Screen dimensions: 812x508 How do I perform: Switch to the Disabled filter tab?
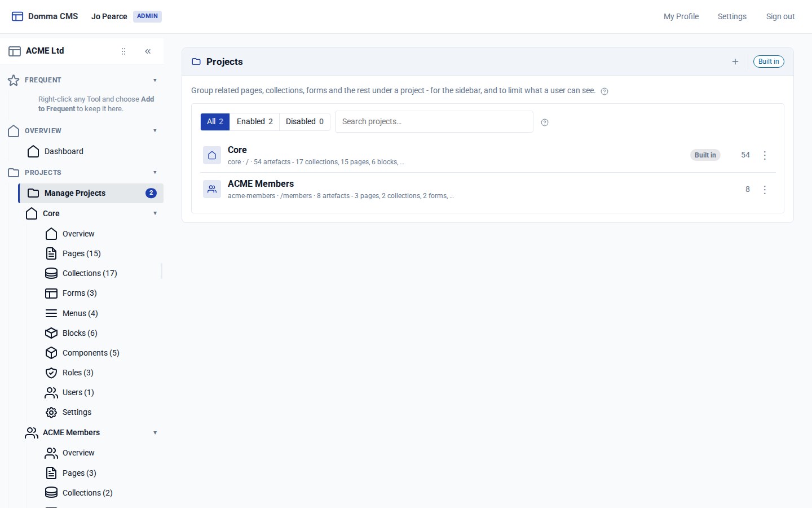(304, 121)
